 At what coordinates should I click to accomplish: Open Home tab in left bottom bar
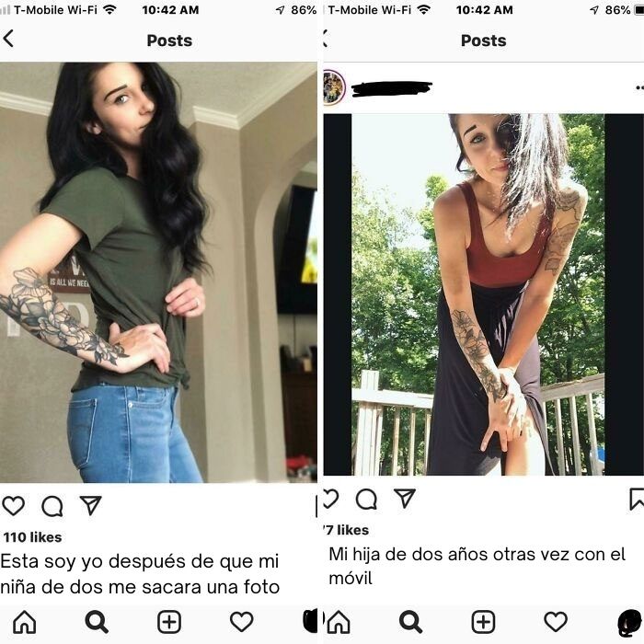(25, 622)
